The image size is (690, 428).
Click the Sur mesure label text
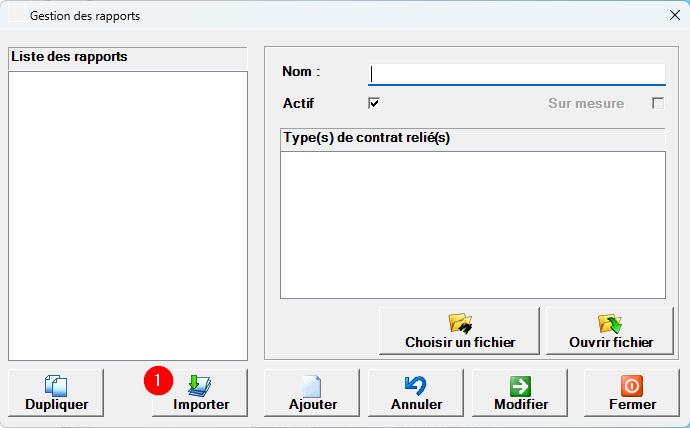[x=585, y=103]
